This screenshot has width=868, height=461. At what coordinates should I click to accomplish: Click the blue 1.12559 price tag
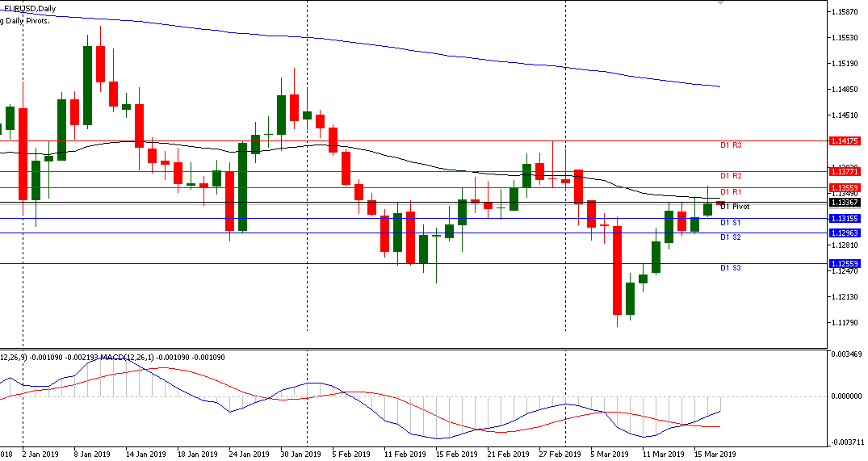(x=845, y=263)
